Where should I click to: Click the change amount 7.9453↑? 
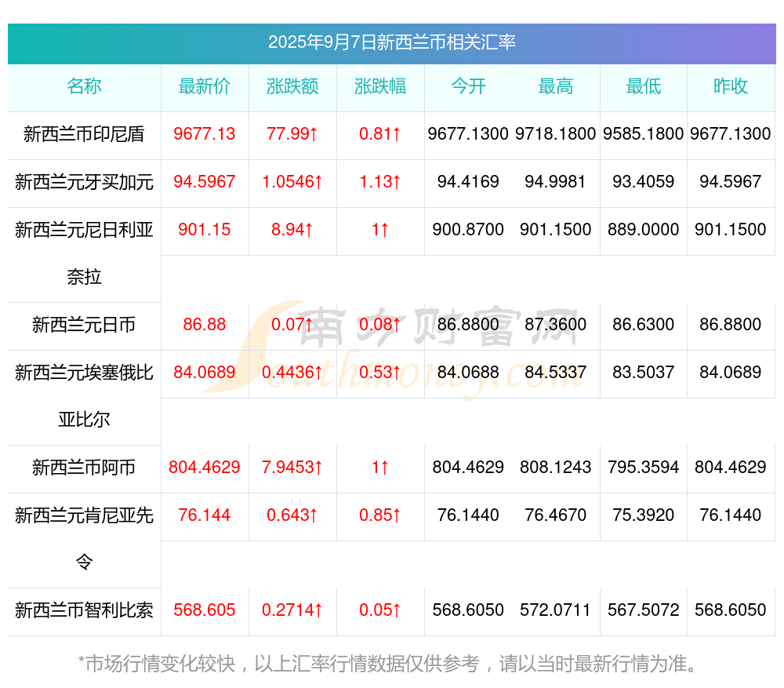[x=292, y=468]
